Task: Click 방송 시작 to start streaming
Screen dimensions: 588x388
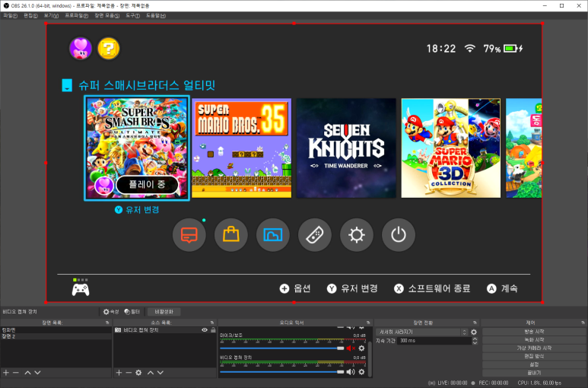Action: pyautogui.click(x=534, y=332)
